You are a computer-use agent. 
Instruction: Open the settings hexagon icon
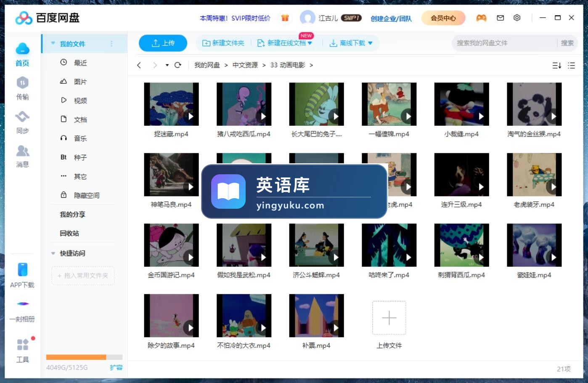click(x=517, y=18)
